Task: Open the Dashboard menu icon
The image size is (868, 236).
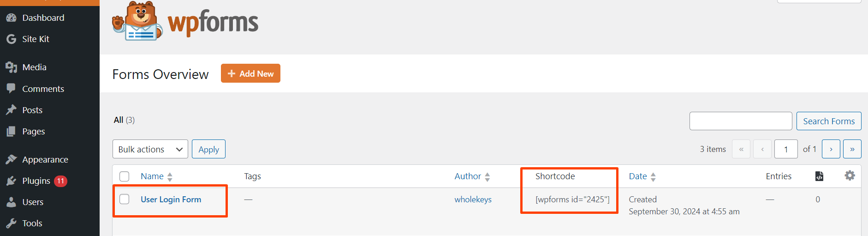Action: (11, 18)
